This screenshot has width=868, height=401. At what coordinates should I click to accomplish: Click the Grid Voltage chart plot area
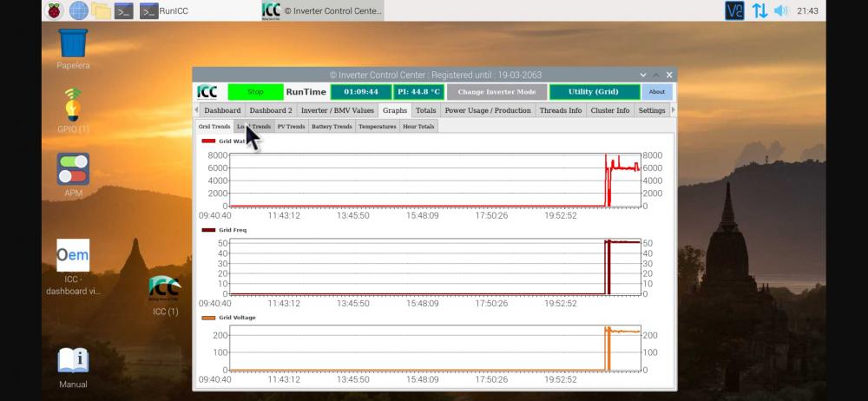435,348
